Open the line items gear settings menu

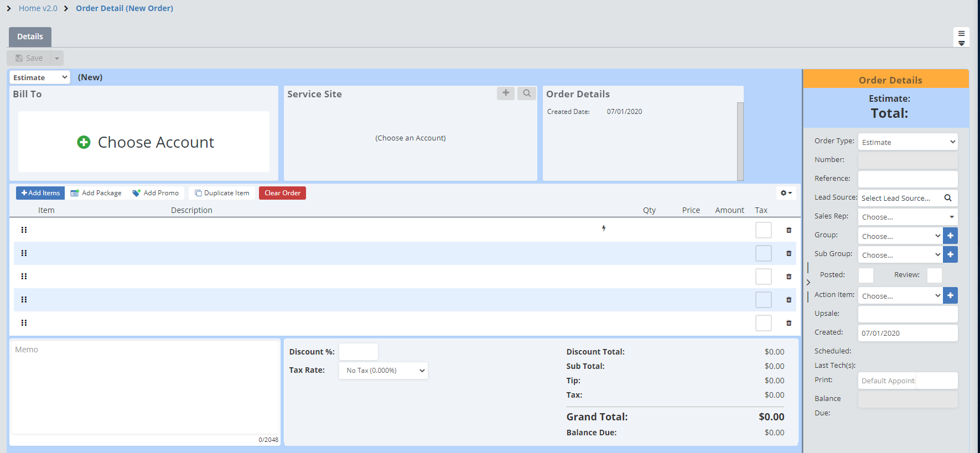point(786,193)
